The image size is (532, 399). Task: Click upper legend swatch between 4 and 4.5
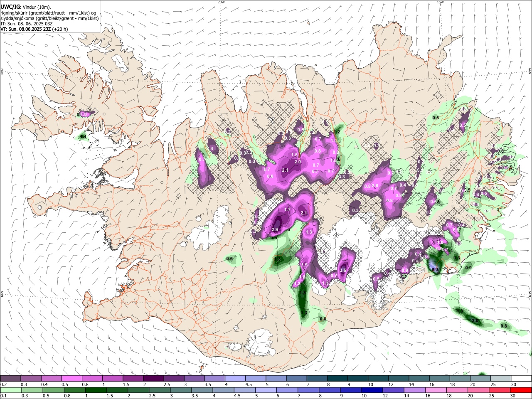pos(235,379)
